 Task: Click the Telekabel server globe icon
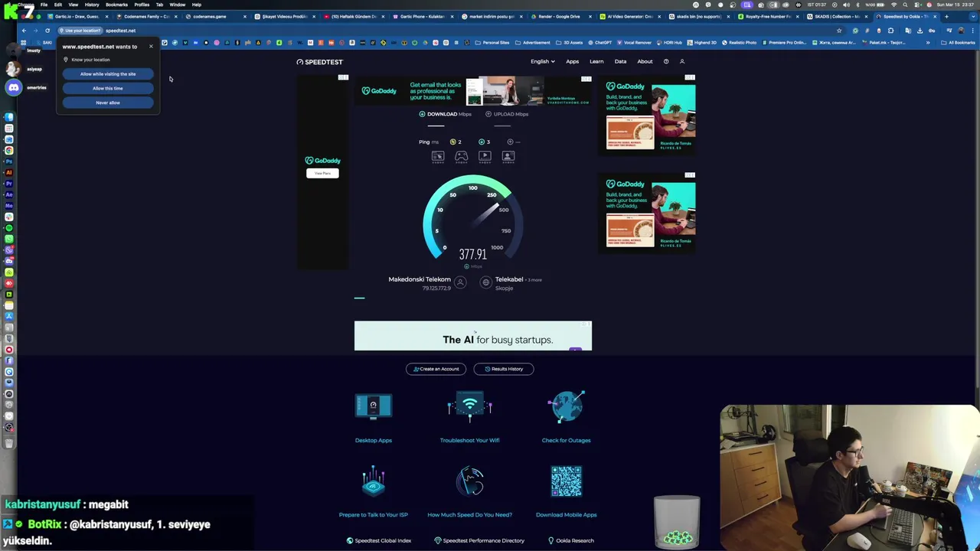[485, 282]
